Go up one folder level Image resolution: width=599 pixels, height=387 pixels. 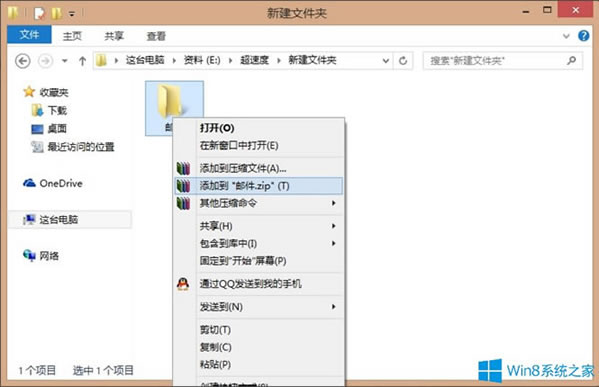[x=82, y=61]
